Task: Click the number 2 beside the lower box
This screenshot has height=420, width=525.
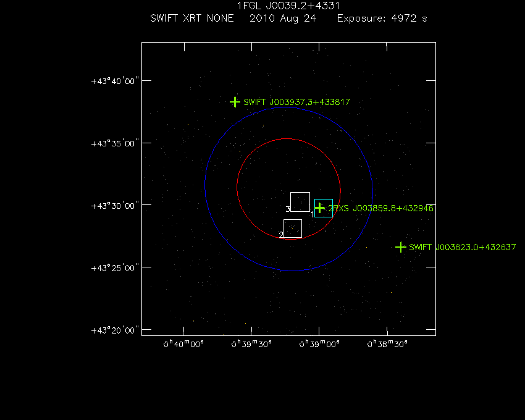Action: tap(281, 235)
